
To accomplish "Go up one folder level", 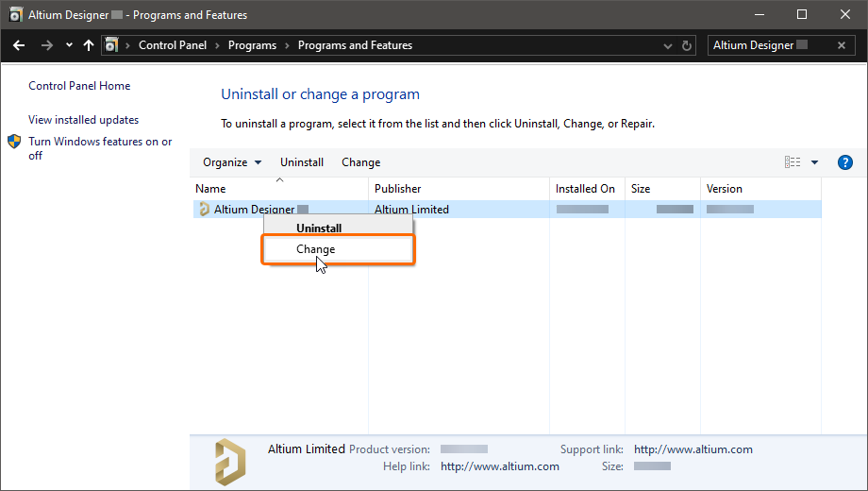I will (89, 45).
